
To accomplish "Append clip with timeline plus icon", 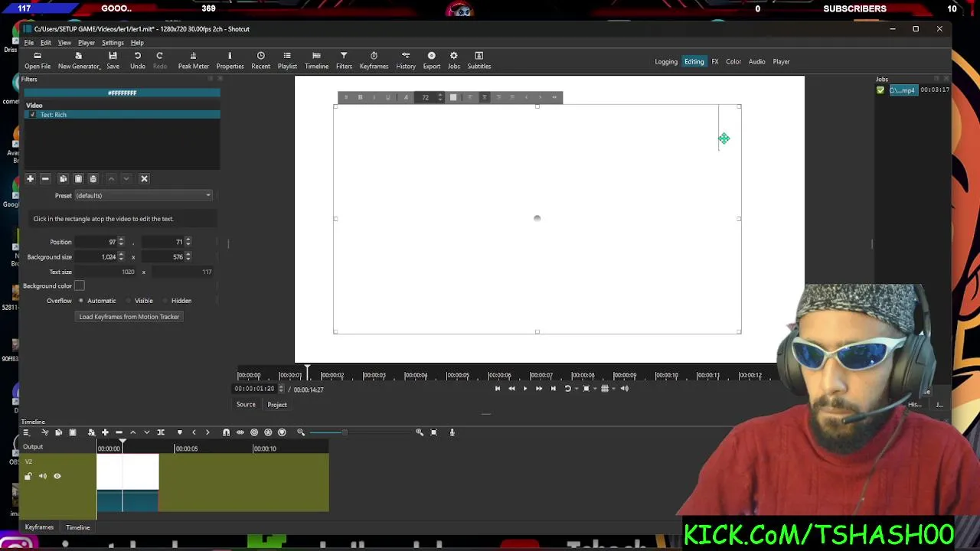I will click(x=105, y=432).
